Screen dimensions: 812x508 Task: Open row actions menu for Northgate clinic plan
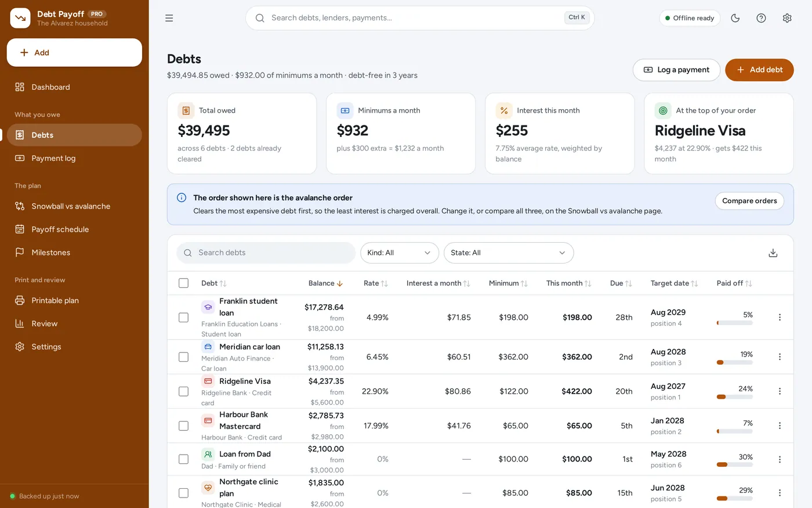click(780, 493)
